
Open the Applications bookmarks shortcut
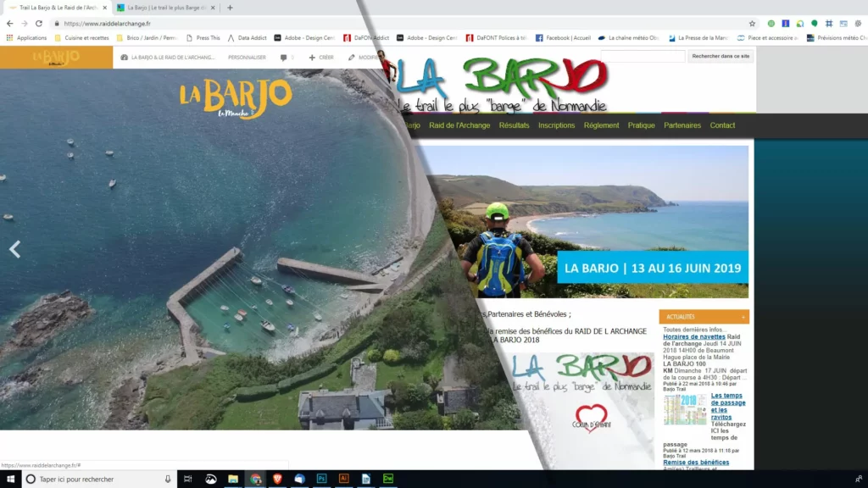point(26,38)
